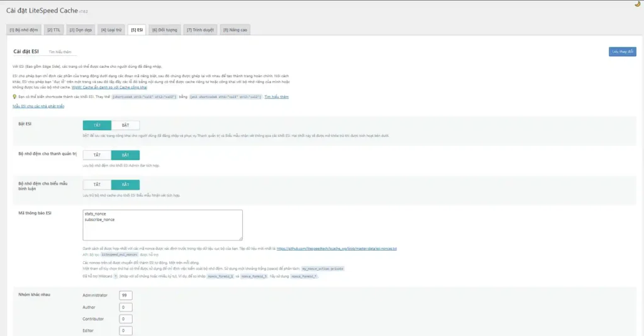
Task: Open the GitHub esi.nonces.txt link
Action: pos(336,249)
